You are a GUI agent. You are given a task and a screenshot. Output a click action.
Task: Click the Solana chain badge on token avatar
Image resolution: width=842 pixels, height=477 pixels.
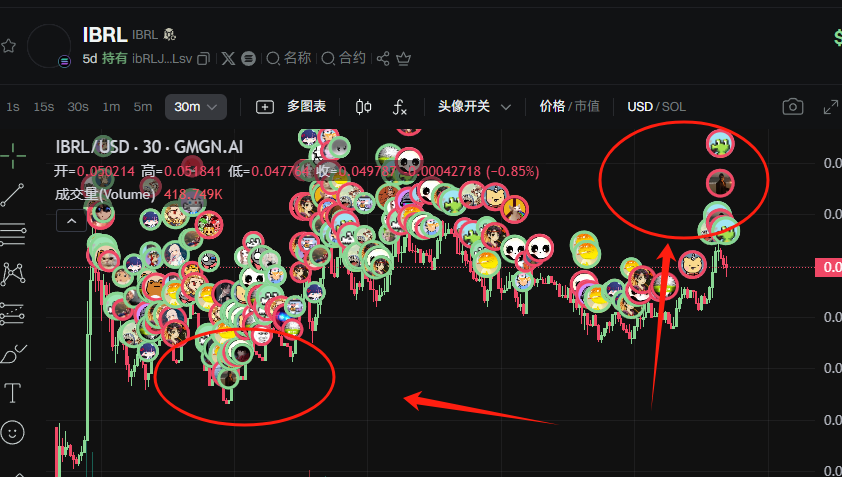coord(64,61)
